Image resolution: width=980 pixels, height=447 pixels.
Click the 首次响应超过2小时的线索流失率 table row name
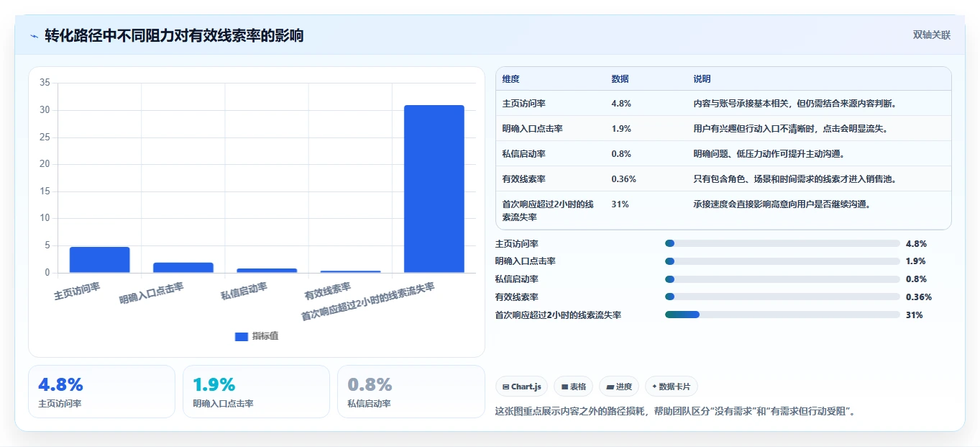[x=548, y=210]
